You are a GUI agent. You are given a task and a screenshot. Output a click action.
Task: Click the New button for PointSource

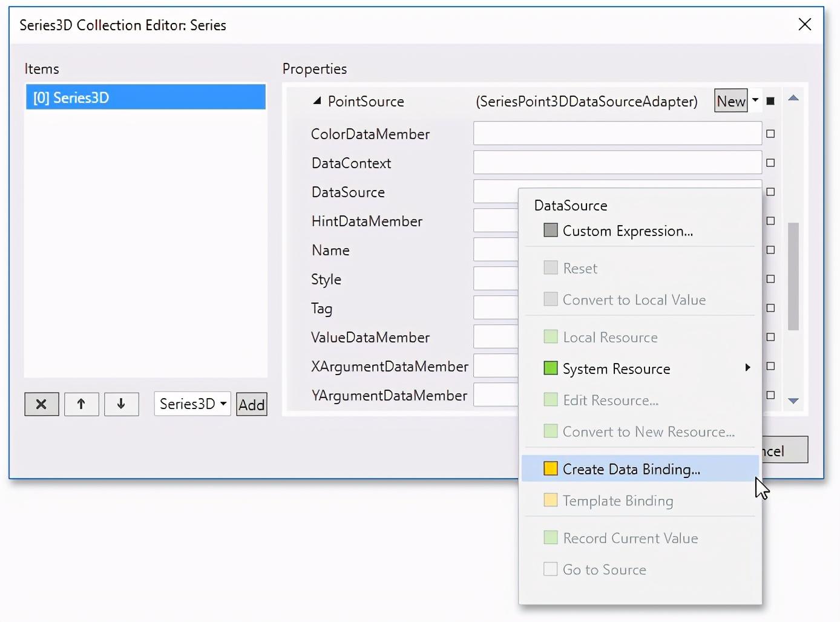pos(731,100)
